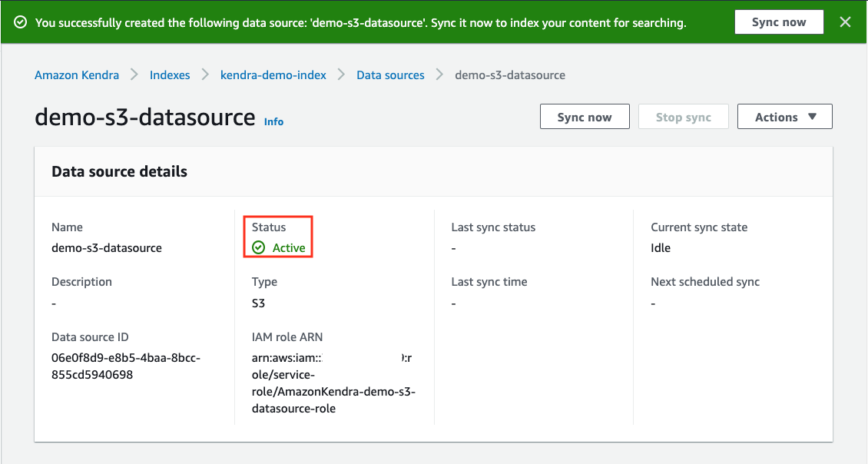The width and height of the screenshot is (868, 464).
Task: Click the Data source details heading
Action: point(120,171)
